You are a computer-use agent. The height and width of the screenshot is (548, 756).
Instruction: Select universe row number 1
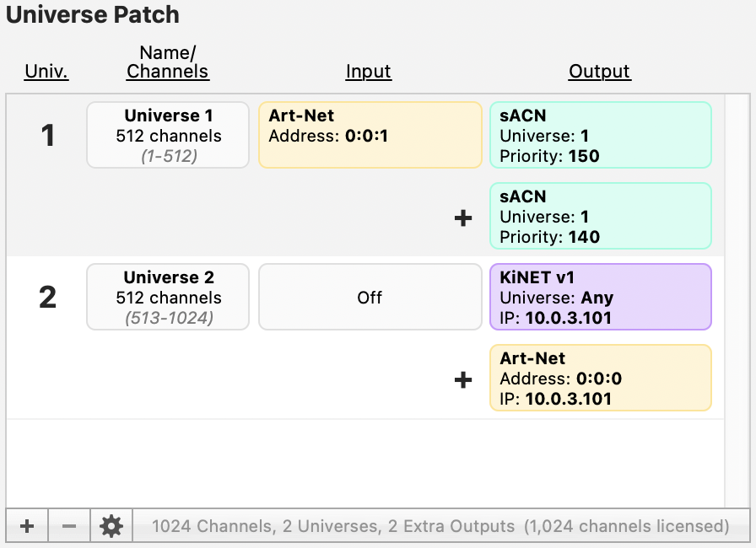48,135
